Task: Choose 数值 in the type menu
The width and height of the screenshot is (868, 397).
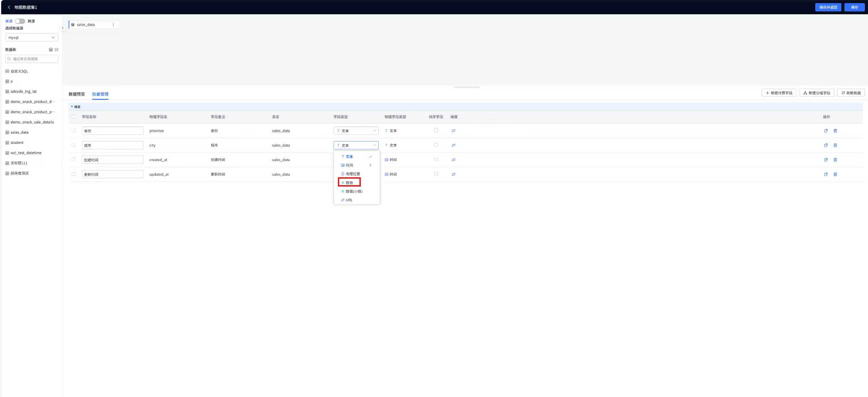Action: click(357, 183)
